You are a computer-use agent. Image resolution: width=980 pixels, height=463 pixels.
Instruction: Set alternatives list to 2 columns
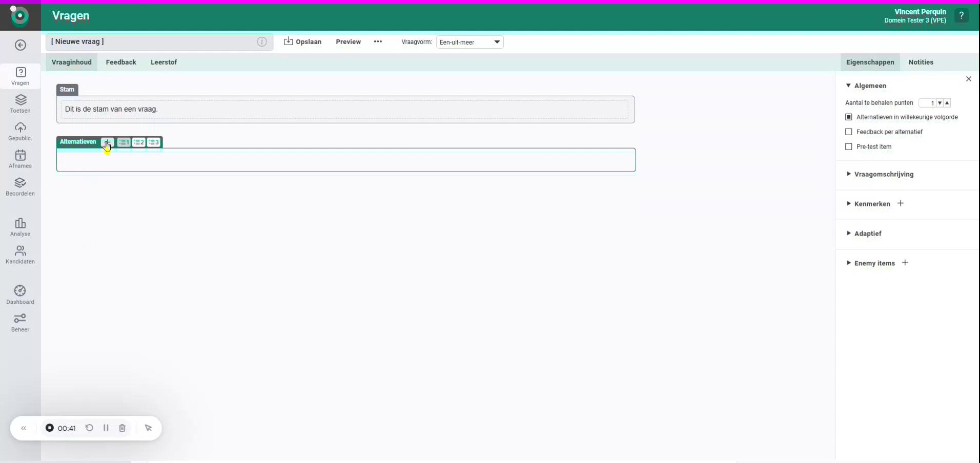coord(138,142)
